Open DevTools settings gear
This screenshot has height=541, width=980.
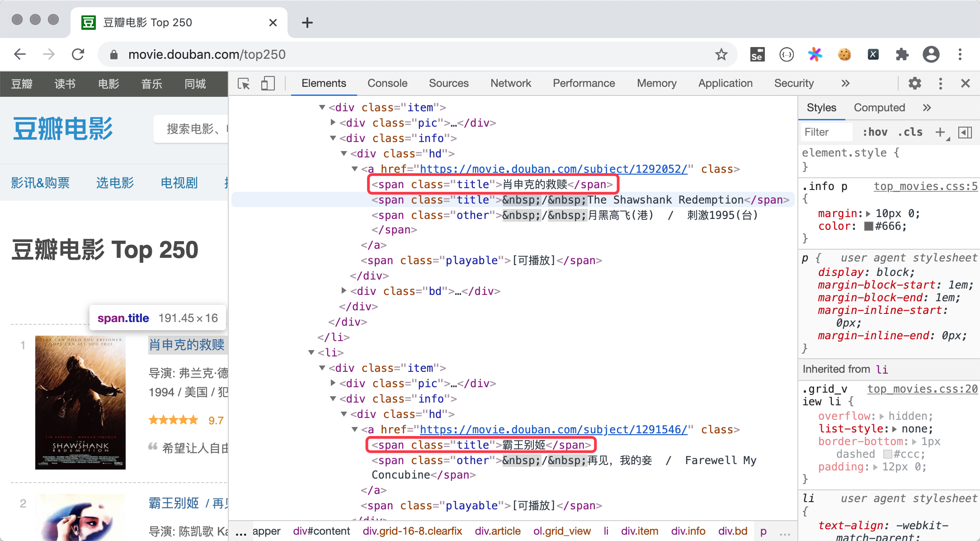[x=914, y=83]
